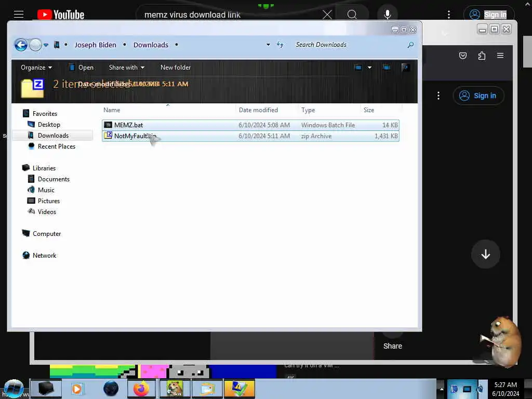This screenshot has width=532, height=399.
Task: Show hidden tray icons arrow
Action: pos(442,389)
